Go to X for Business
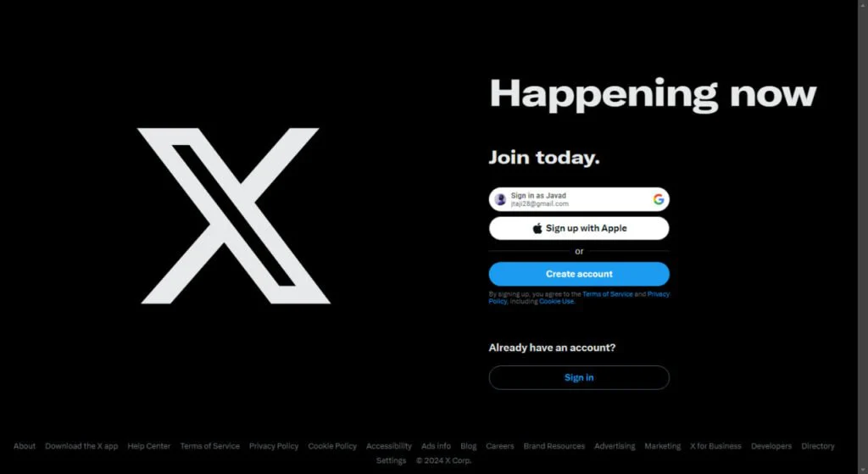Image resolution: width=868 pixels, height=474 pixels. 715,446
